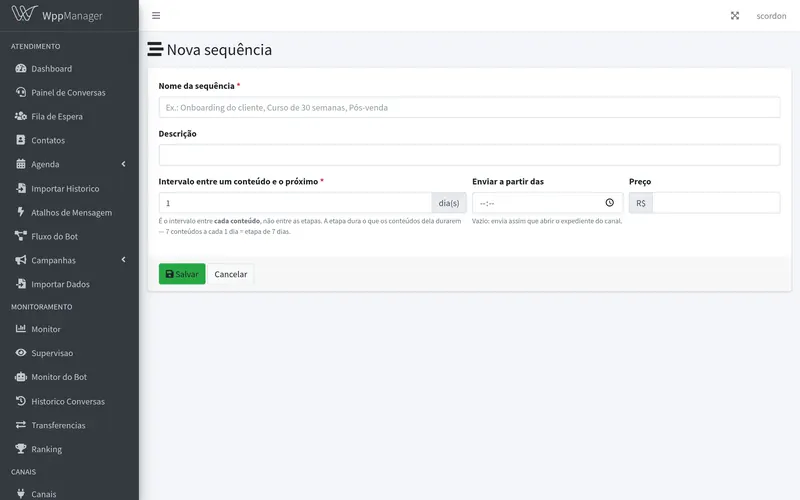Viewport: 800px width, 500px height.
Task: Click the Cancelar button
Action: point(231,274)
